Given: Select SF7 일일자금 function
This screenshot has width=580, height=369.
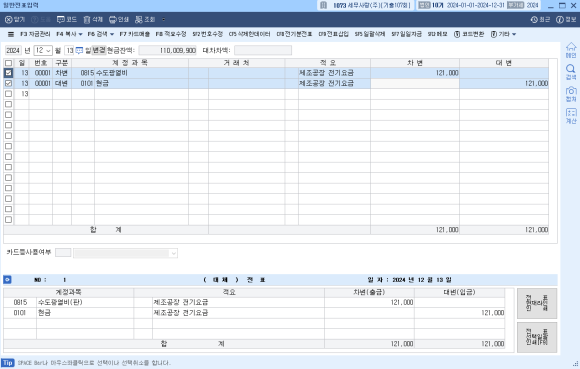Looking at the screenshot, I should [x=407, y=34].
